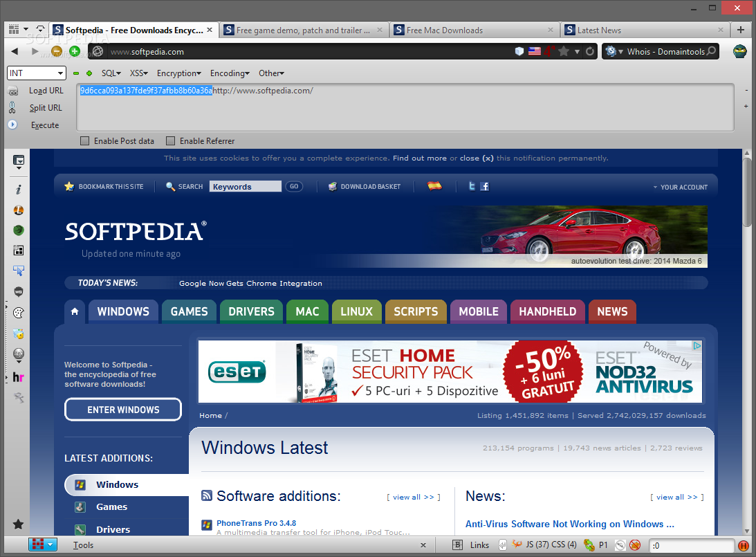Viewport: 756px width, 557px height.
Task: Click 'Find out more' cookie link
Action: coord(419,158)
